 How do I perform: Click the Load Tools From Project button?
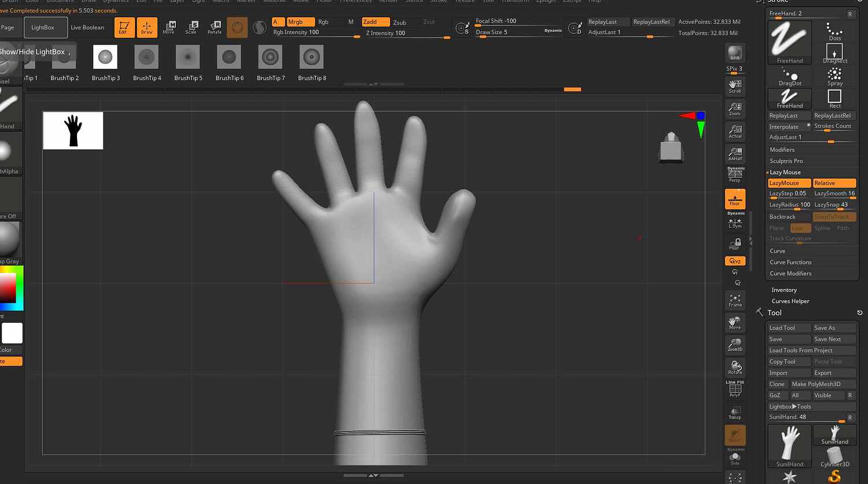click(x=811, y=350)
